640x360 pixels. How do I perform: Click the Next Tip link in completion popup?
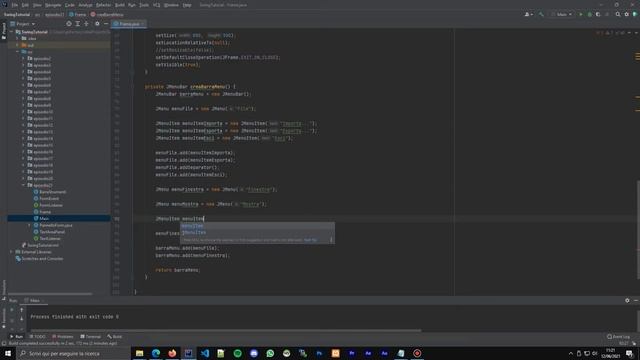click(x=311, y=240)
